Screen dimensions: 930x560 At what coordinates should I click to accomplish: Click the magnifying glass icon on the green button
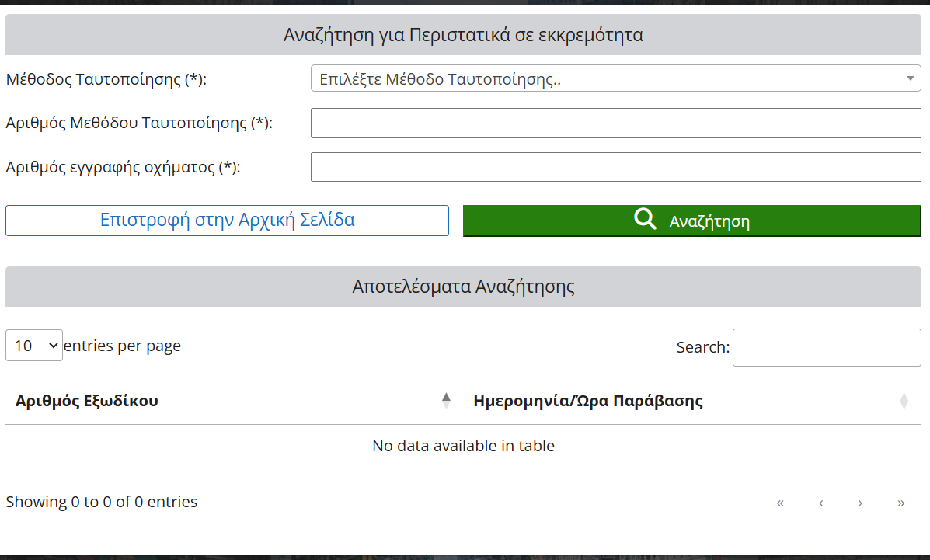tap(645, 220)
